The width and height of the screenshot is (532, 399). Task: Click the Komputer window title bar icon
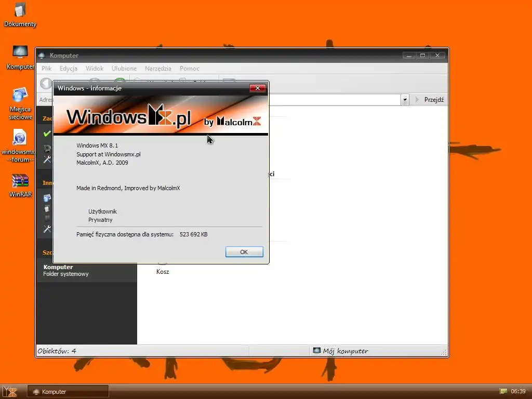[42, 56]
